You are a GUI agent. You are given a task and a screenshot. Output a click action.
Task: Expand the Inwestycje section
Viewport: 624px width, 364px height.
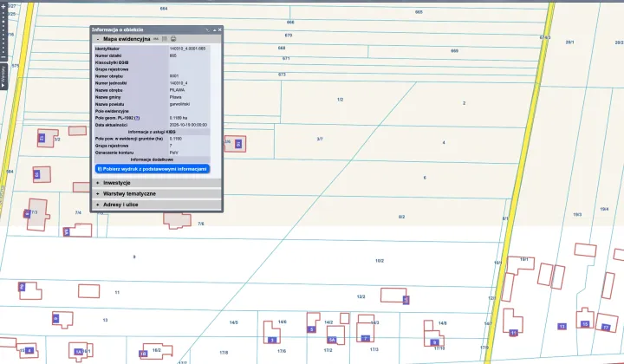[x=98, y=183]
